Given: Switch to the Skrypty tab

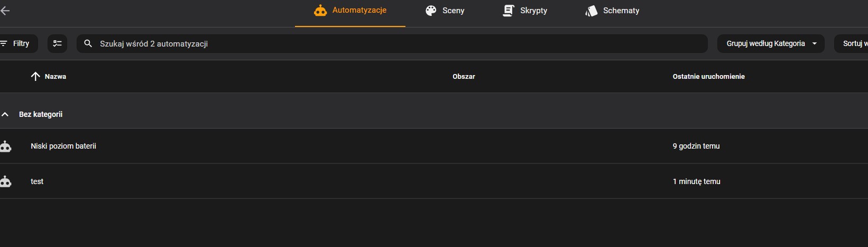Looking at the screenshot, I should coord(533,11).
